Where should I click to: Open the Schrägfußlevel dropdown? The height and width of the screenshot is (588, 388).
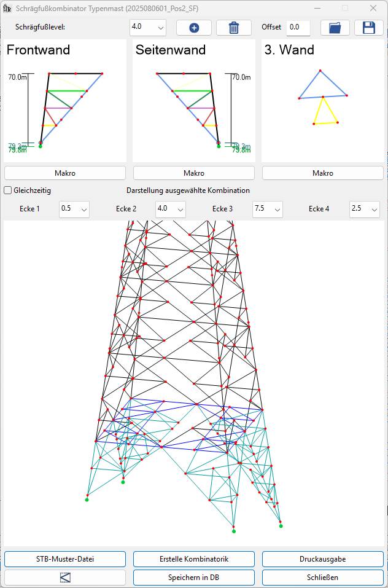tap(148, 28)
